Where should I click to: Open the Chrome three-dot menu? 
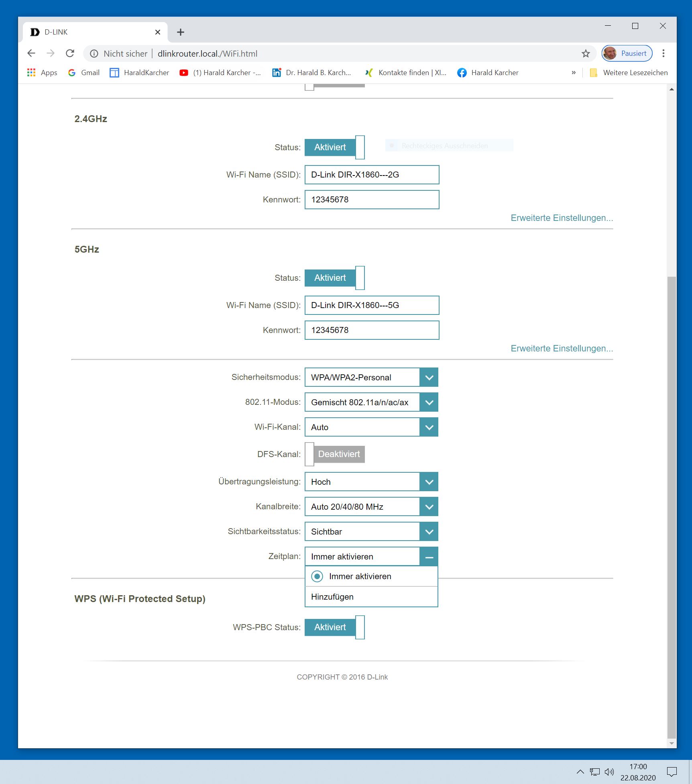pyautogui.click(x=664, y=53)
